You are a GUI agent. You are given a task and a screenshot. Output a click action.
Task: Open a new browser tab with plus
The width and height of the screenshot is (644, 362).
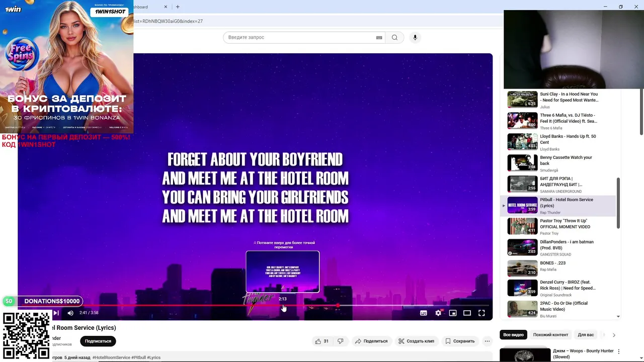coord(178,7)
